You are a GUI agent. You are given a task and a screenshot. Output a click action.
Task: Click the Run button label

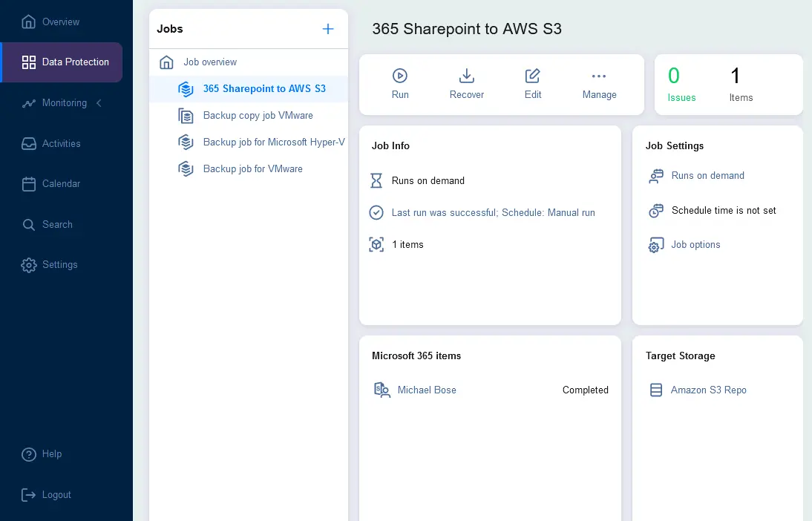pos(400,95)
